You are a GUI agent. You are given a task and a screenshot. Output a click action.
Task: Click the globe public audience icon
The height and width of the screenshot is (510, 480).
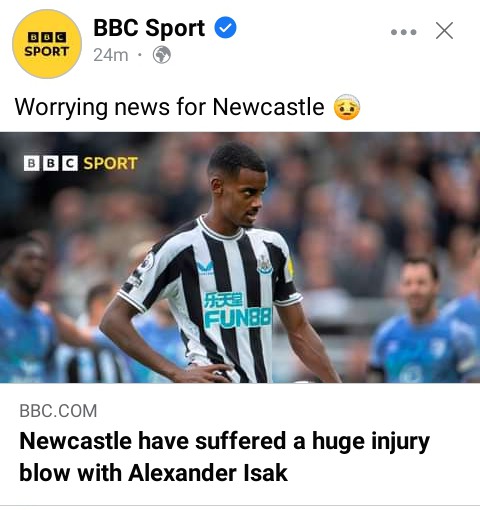pos(162,55)
